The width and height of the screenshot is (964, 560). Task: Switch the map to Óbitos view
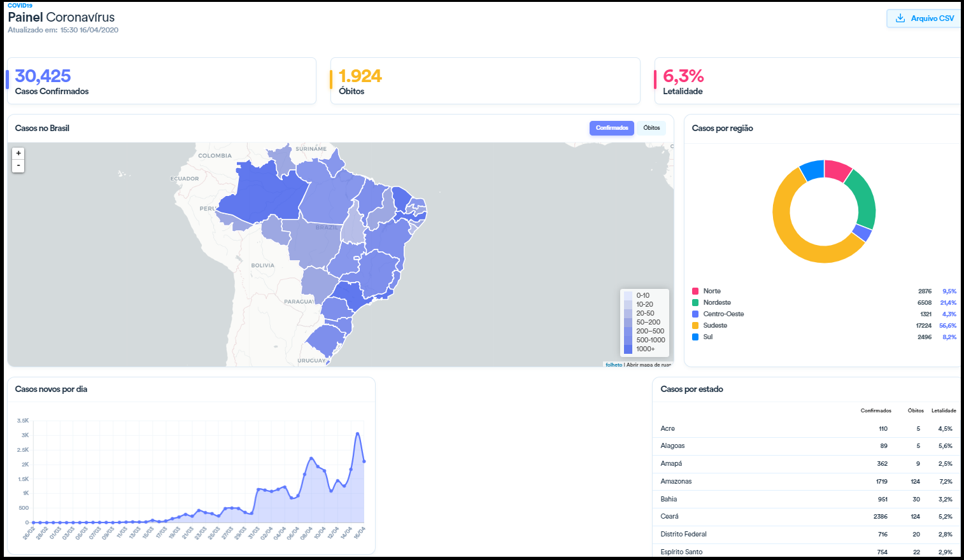coord(651,128)
